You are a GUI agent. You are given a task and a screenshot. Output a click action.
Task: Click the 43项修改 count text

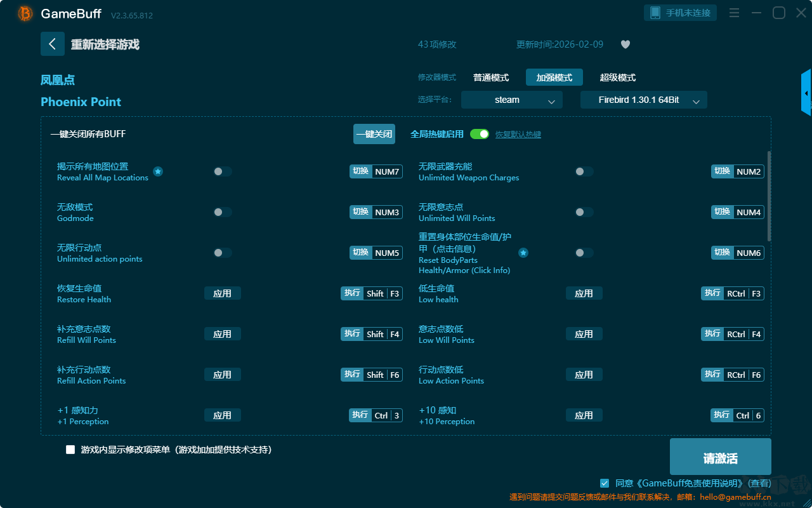[437, 44]
